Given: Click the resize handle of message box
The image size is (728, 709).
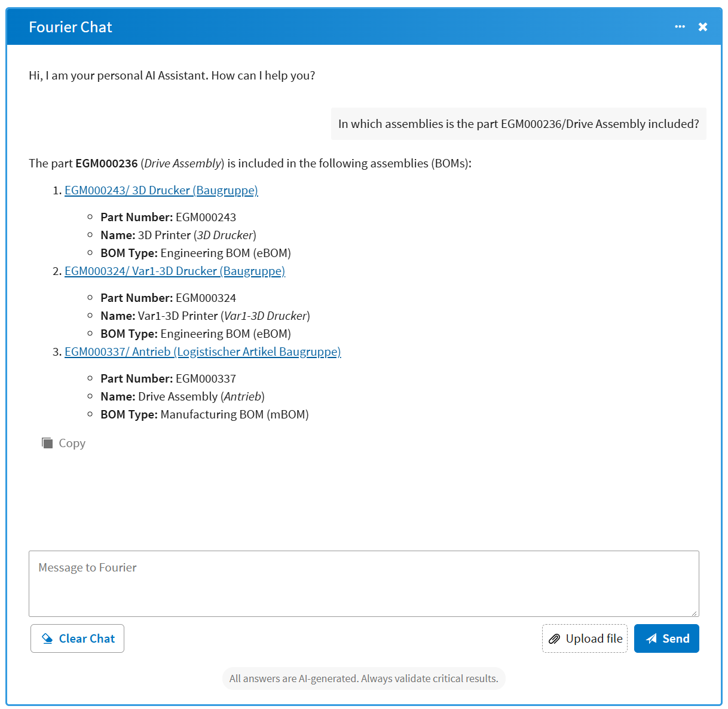Looking at the screenshot, I should tap(695, 612).
